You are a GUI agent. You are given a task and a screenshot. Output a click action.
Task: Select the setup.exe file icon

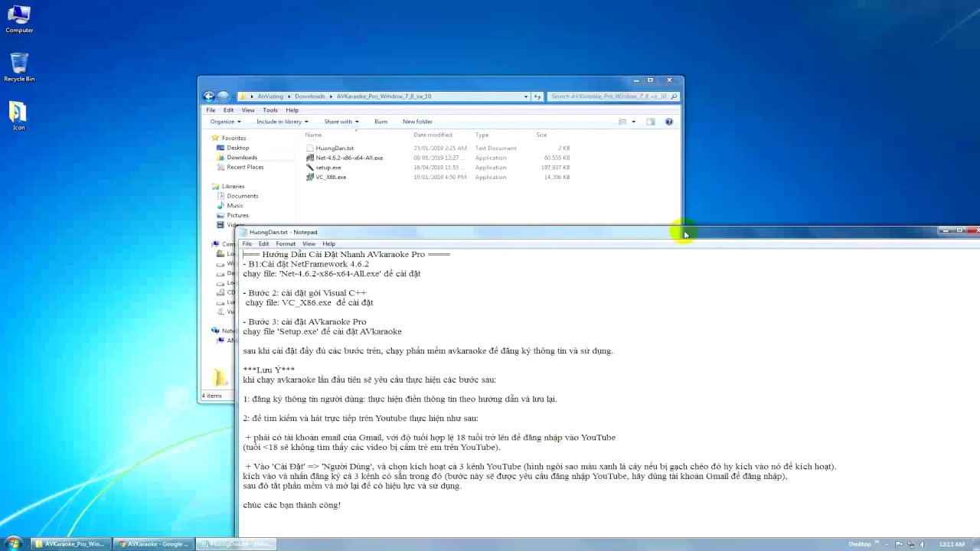click(x=309, y=168)
